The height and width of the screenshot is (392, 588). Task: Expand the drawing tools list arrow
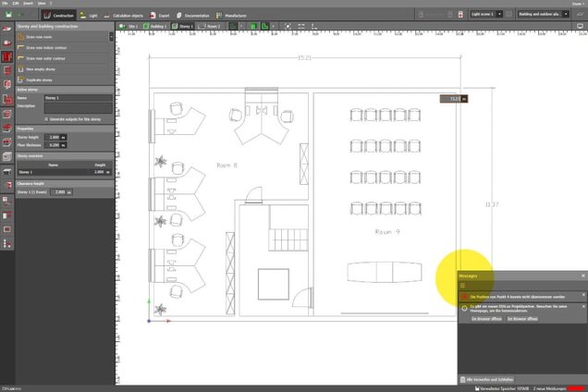coord(112,36)
